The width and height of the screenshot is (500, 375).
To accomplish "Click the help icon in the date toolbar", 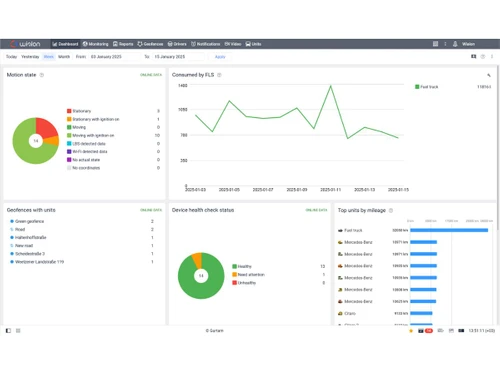I will coord(483,57).
